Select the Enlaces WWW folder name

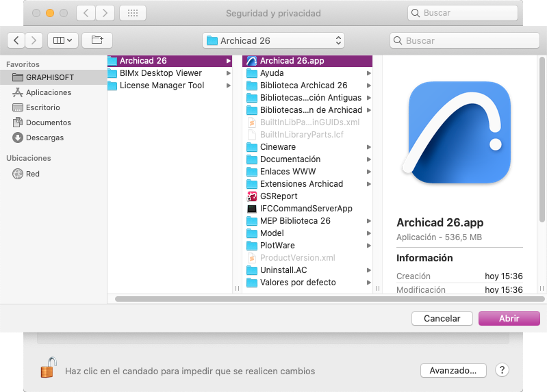(x=288, y=172)
